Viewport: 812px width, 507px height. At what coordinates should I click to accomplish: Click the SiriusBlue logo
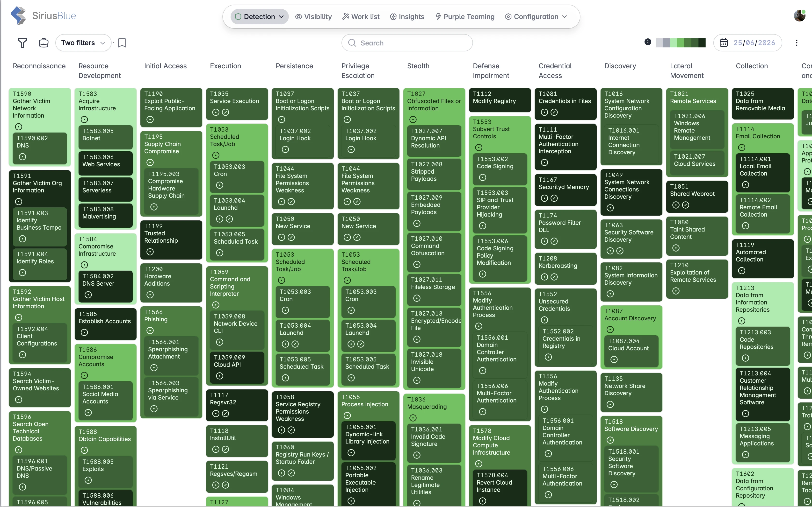pos(43,16)
